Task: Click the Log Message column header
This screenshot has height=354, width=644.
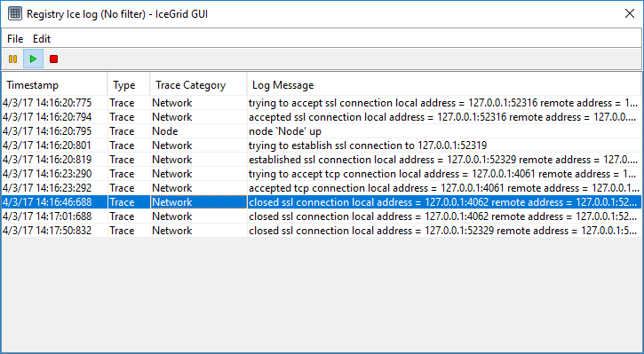Action: click(444, 85)
